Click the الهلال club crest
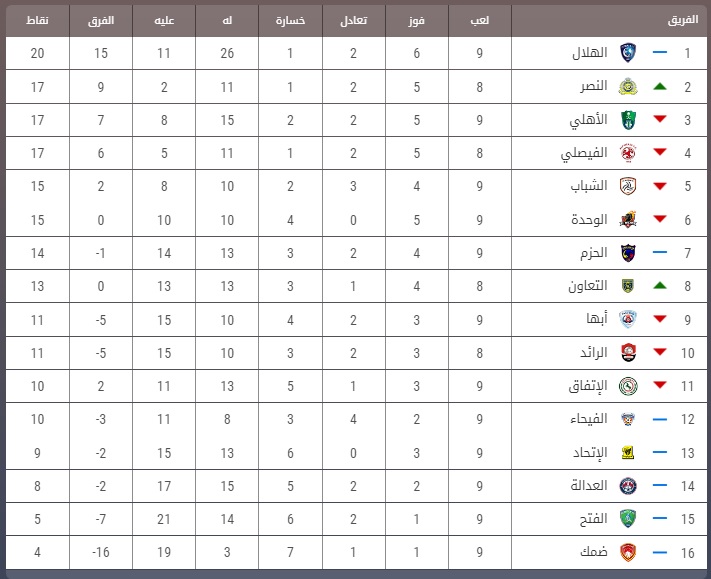711x579 pixels. 628,53
